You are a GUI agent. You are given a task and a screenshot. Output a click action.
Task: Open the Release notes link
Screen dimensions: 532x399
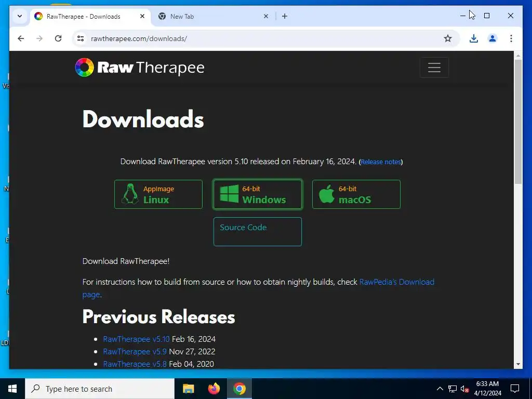click(381, 162)
